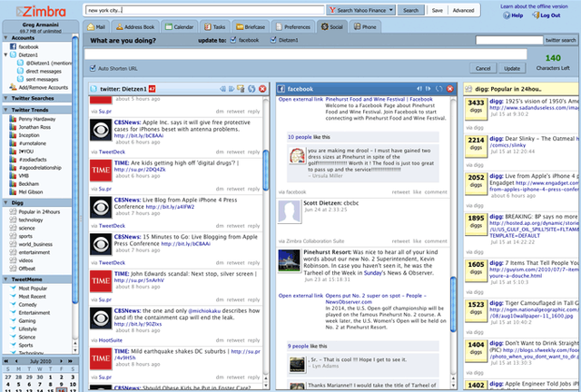
Task: Move facebook column left with arrow icon
Action: coord(419,89)
